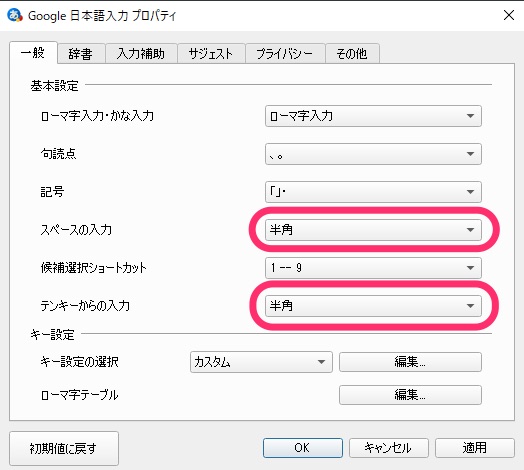This screenshot has height=470, width=524.
Task: Open the スペースの入力 dropdown
Action: [373, 230]
